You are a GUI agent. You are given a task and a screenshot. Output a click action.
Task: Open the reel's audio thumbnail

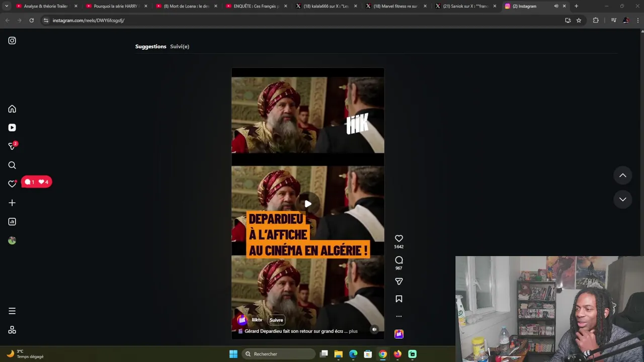pyautogui.click(x=399, y=334)
